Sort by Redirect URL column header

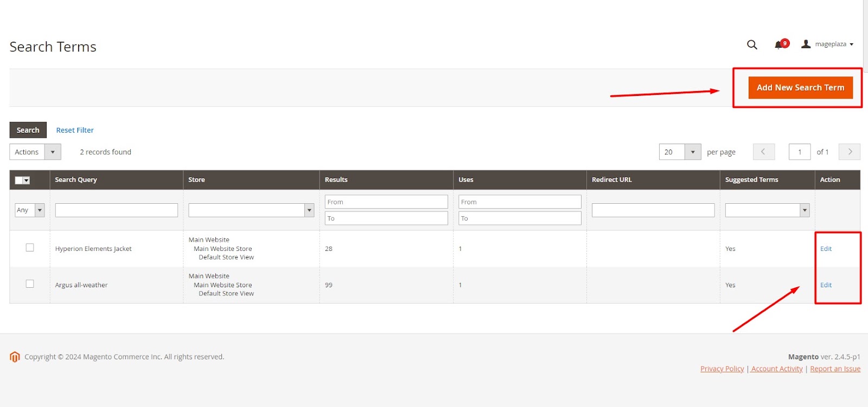point(612,180)
